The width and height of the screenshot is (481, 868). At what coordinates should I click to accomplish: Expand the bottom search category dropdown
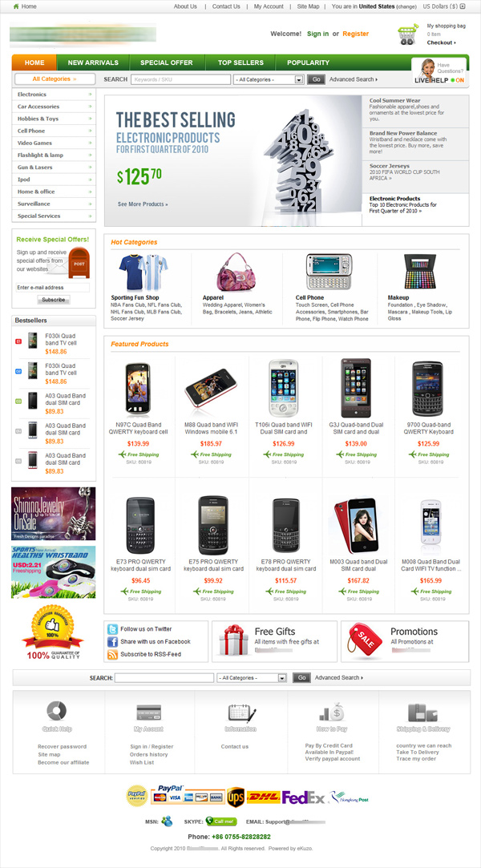253,678
